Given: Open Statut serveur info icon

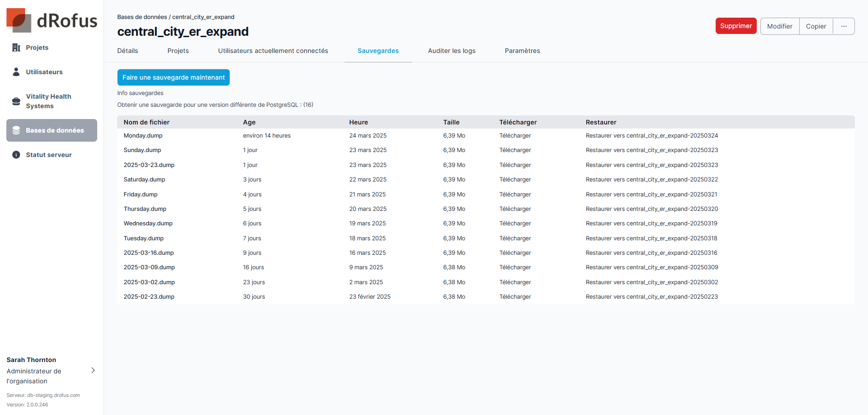Looking at the screenshot, I should 16,155.
